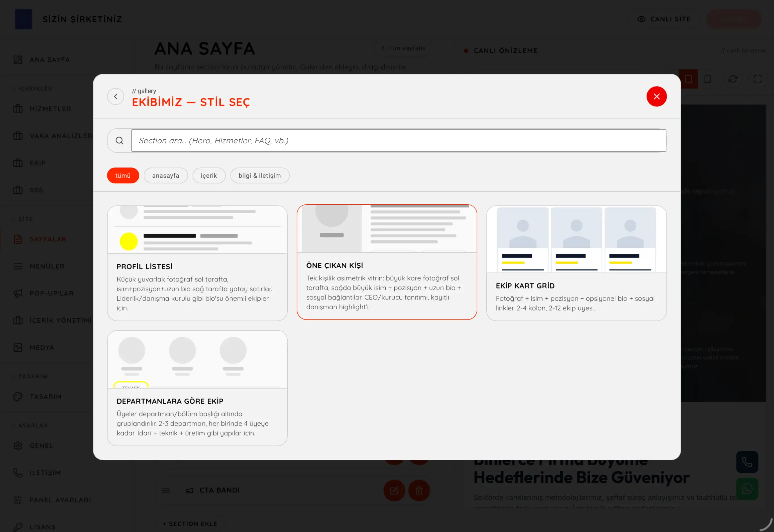The width and height of the screenshot is (774, 532).
Task: Click the Sizin Şirketiniz logo square
Action: tap(24, 19)
